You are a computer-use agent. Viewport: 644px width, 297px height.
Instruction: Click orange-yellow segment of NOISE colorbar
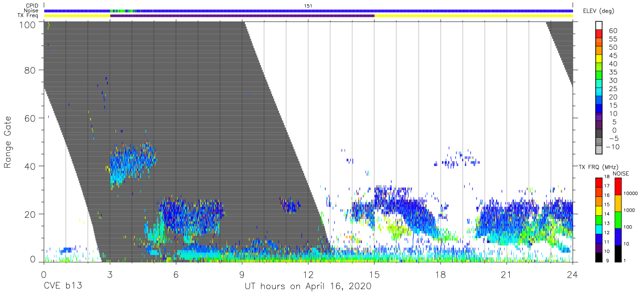618,203
